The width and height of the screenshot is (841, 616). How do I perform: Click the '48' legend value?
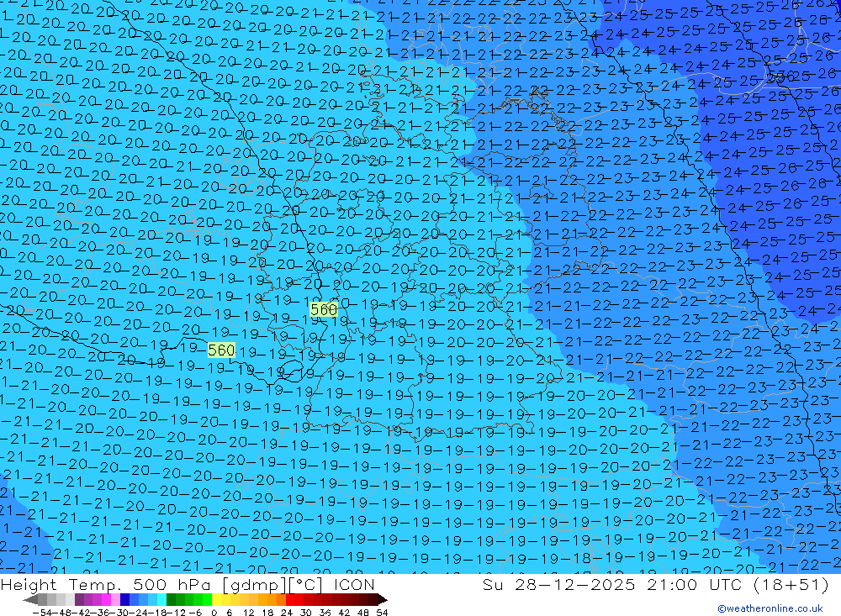(x=363, y=613)
